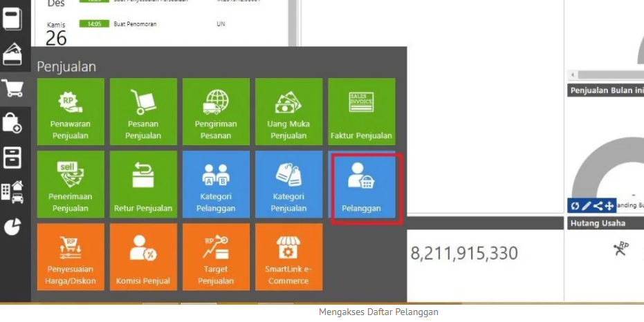Viewport: 644px width, 322px height.
Task: Open the Penawaran Penjualan tile
Action: 71,111
